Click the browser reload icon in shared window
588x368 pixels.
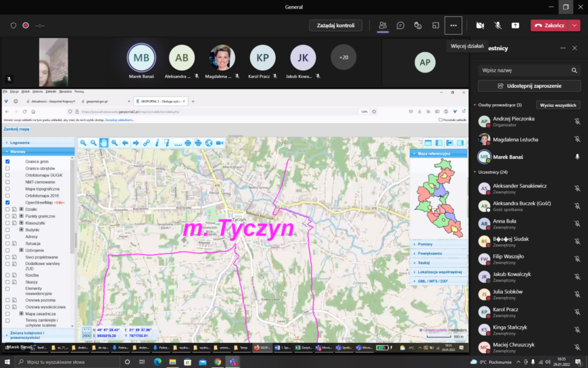[x=25, y=112]
